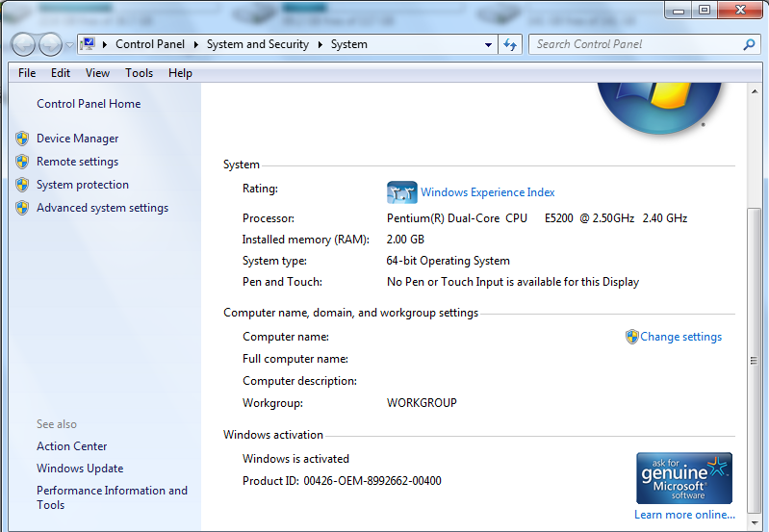Click the shield icon beside Device Manager
The width and height of the screenshot is (769, 532).
click(22, 139)
